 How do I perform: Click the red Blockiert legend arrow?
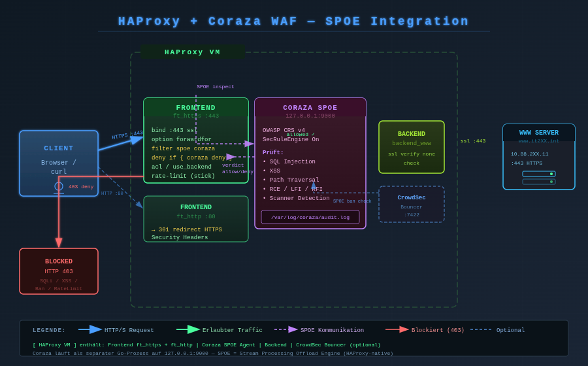397,329
